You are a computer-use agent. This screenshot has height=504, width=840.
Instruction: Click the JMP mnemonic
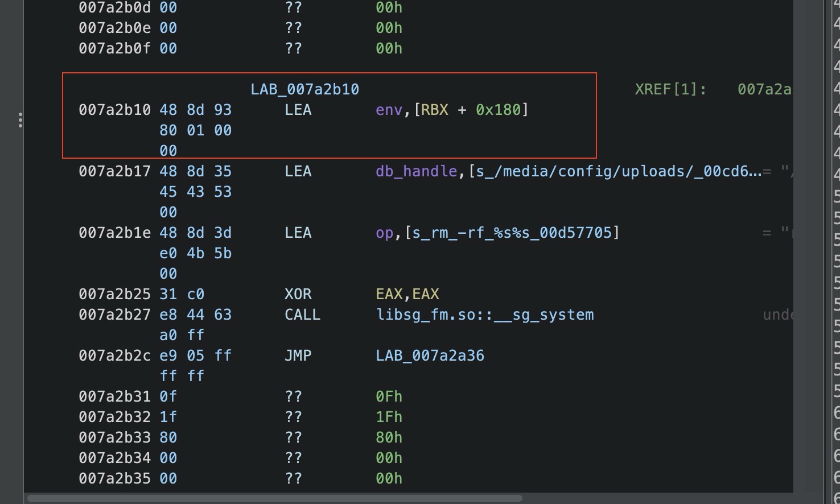point(298,356)
